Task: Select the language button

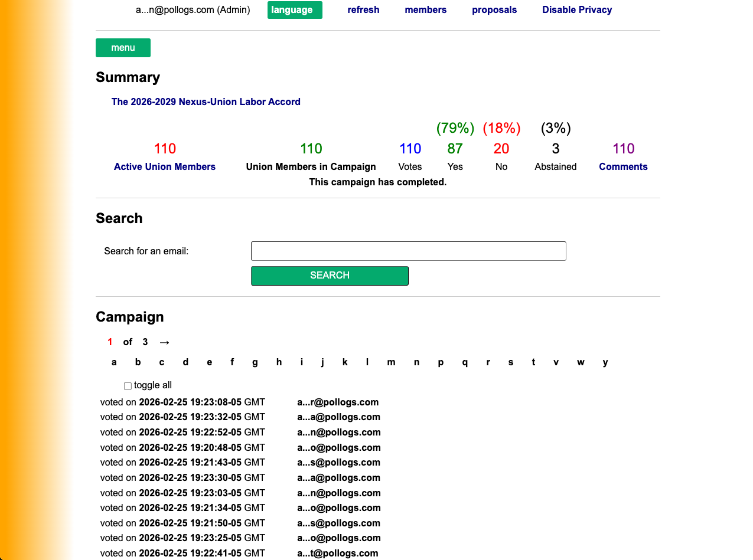Action: coord(294,10)
